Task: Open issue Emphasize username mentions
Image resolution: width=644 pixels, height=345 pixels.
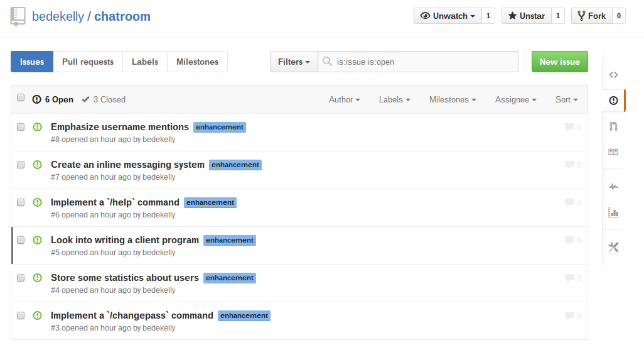Action: coord(120,127)
